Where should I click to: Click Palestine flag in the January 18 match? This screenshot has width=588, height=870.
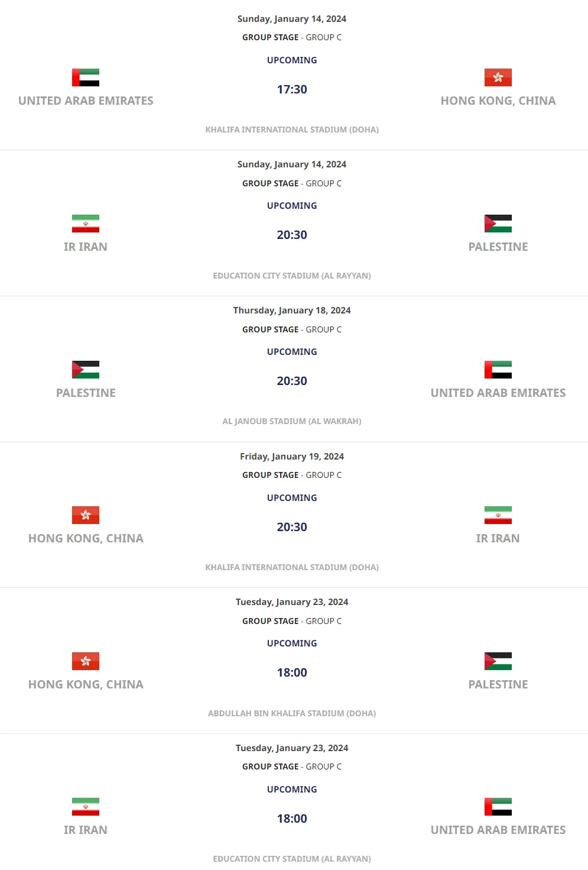point(86,370)
